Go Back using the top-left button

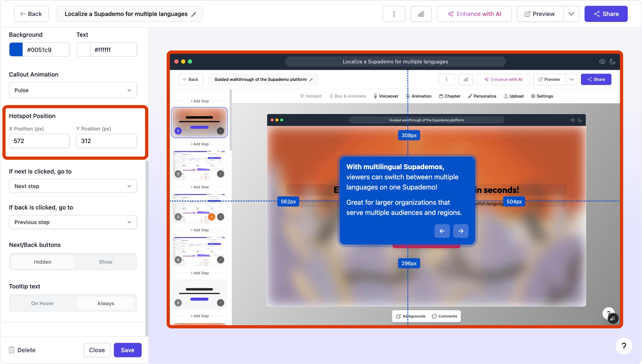[x=31, y=14]
